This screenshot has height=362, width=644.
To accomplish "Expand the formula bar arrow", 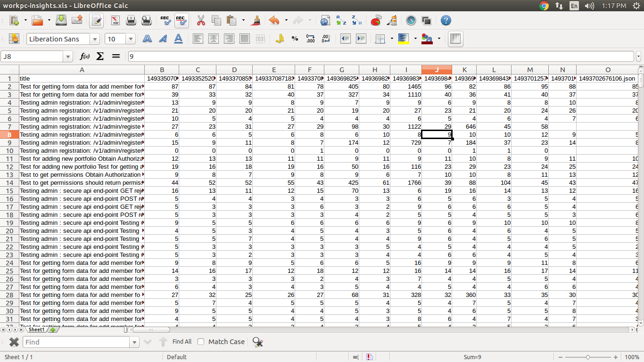I will [638, 57].
